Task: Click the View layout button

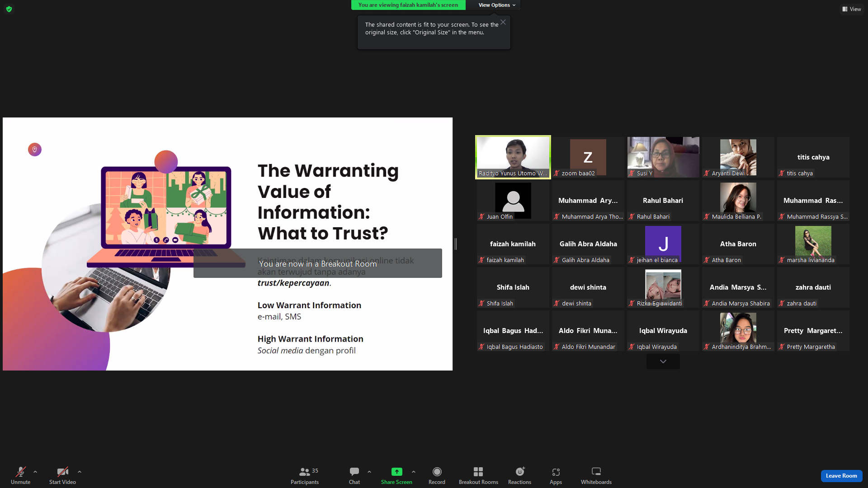Action: click(852, 9)
